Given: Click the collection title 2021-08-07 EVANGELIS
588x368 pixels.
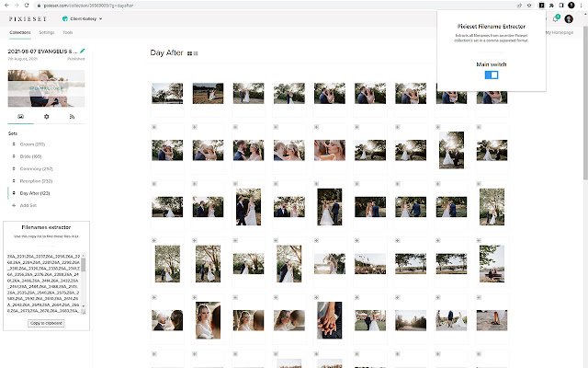Looking at the screenshot, I should [x=42, y=52].
